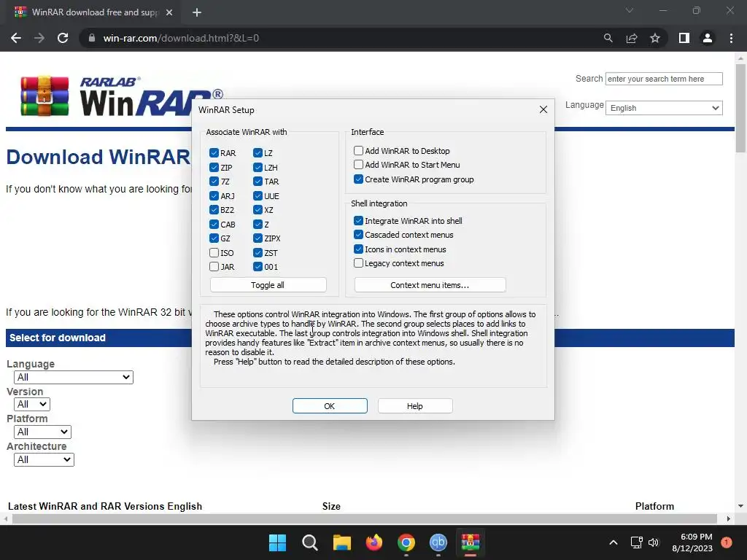The width and height of the screenshot is (747, 560).
Task: Switch to Chrome in taskbar
Action: click(x=406, y=542)
